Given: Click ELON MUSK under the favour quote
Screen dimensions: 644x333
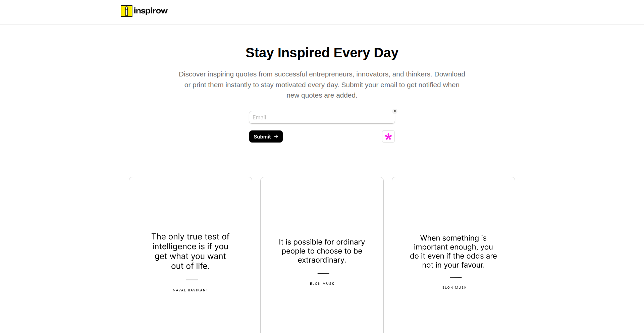Looking at the screenshot, I should 454,288.
